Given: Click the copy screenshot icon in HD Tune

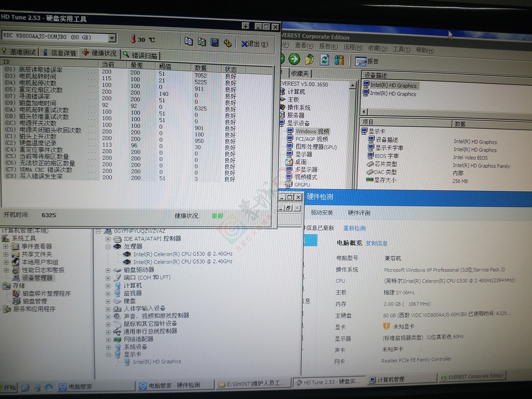Looking at the screenshot, I should tap(202, 42).
